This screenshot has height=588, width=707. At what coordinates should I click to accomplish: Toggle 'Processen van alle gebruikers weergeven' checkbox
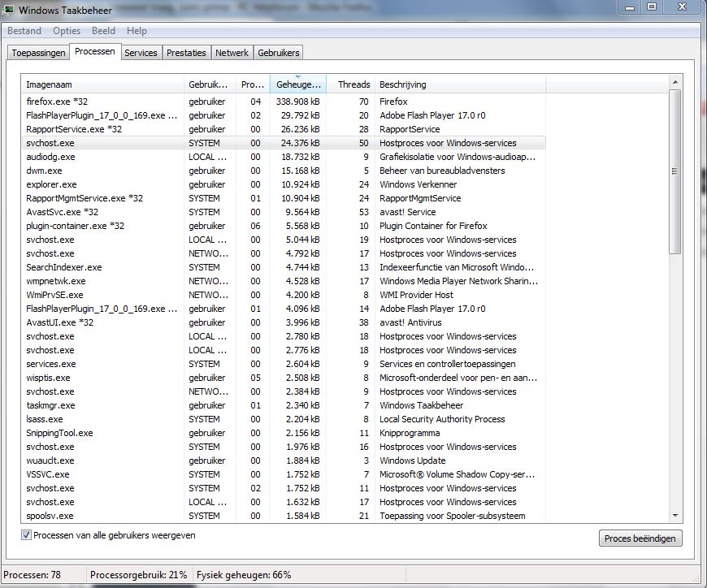pos(27,535)
